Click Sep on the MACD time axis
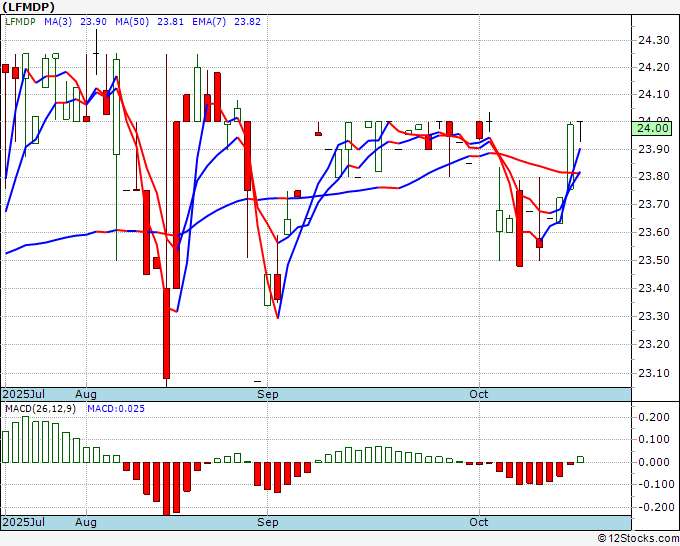The width and height of the screenshot is (680, 546). tap(268, 522)
